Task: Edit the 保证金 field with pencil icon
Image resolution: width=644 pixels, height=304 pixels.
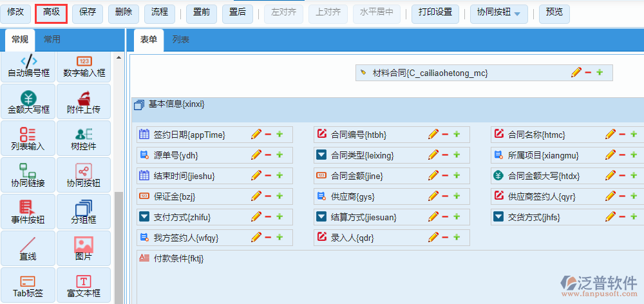Action: pos(256,196)
